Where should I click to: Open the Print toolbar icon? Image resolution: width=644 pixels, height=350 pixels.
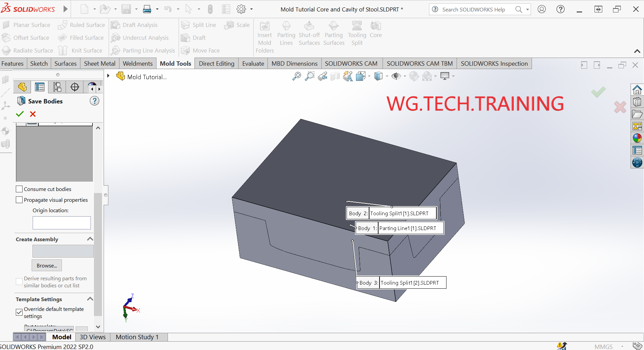pyautogui.click(x=147, y=9)
